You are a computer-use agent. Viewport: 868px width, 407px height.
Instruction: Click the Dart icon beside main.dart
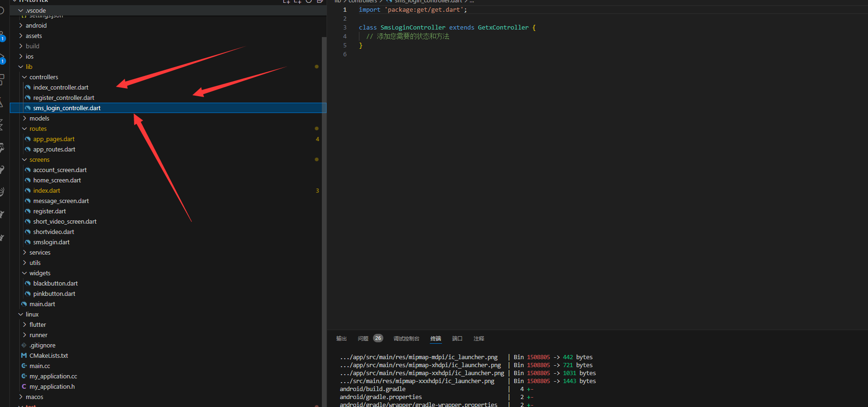pyautogui.click(x=24, y=304)
